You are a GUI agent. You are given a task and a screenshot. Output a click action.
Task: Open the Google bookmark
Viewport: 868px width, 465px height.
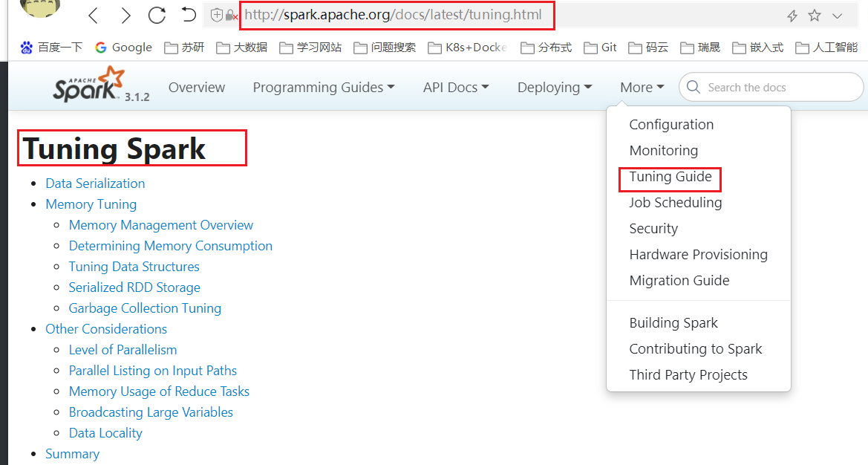click(123, 48)
